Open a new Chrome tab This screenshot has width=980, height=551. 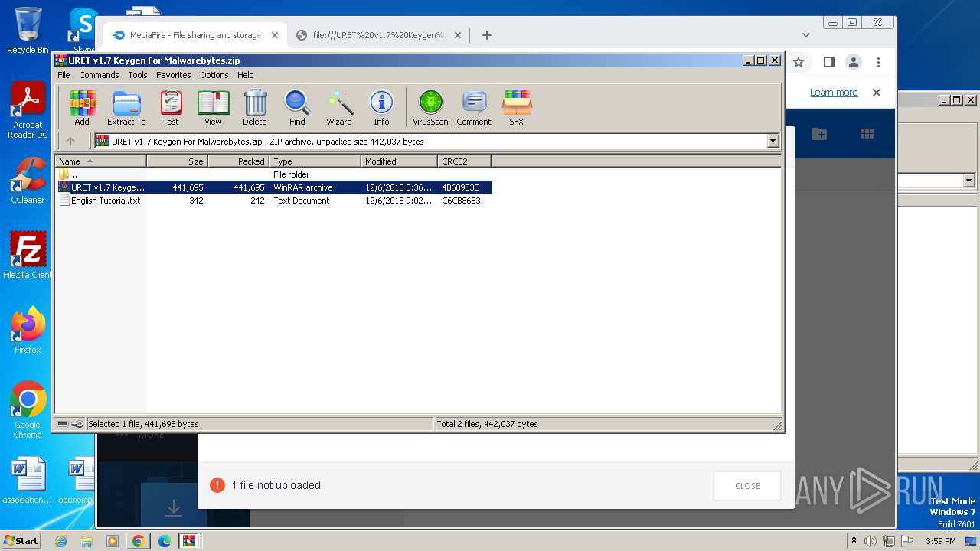[x=486, y=35]
